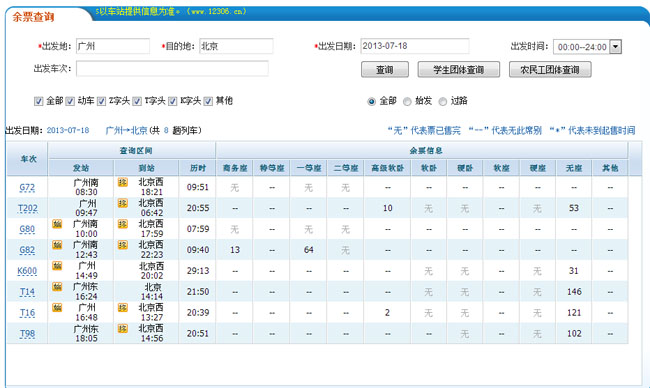650x388 pixels.
Task: Click the 10 高级软卧 cell for T202
Action: (388, 208)
